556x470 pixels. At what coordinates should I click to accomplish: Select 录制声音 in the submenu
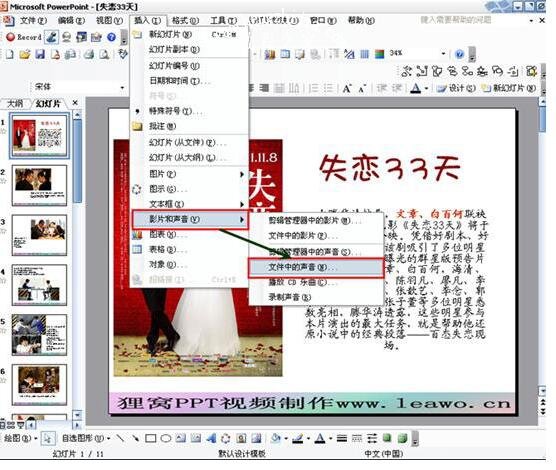click(x=316, y=297)
